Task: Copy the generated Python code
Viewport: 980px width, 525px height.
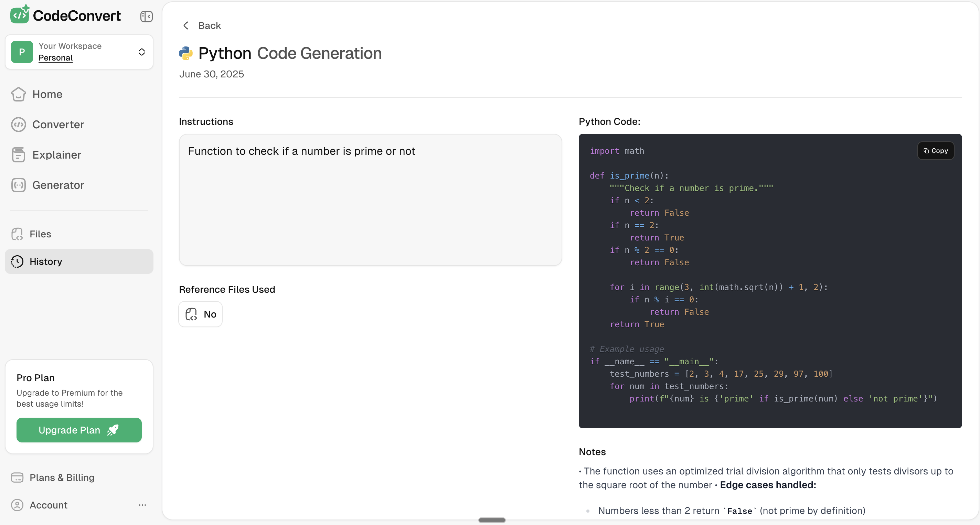Action: click(x=935, y=151)
